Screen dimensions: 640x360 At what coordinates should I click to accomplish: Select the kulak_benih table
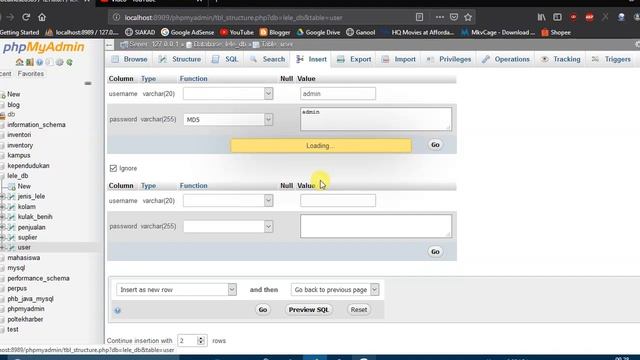[x=35, y=217]
